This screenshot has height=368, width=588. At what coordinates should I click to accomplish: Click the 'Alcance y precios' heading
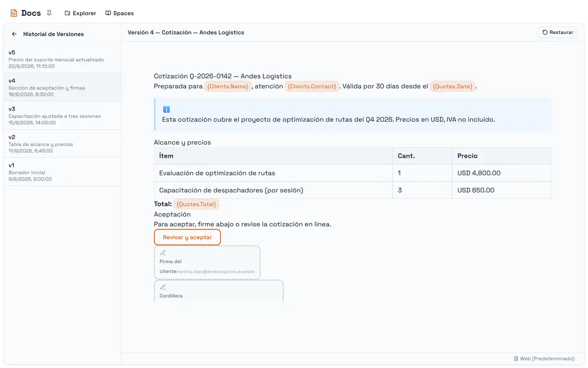[x=182, y=143]
